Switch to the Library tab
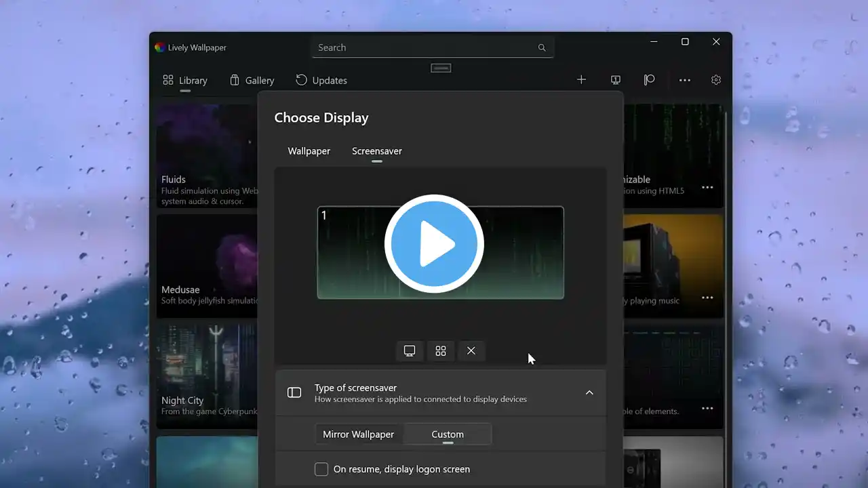The width and height of the screenshot is (868, 488). pyautogui.click(x=185, y=80)
